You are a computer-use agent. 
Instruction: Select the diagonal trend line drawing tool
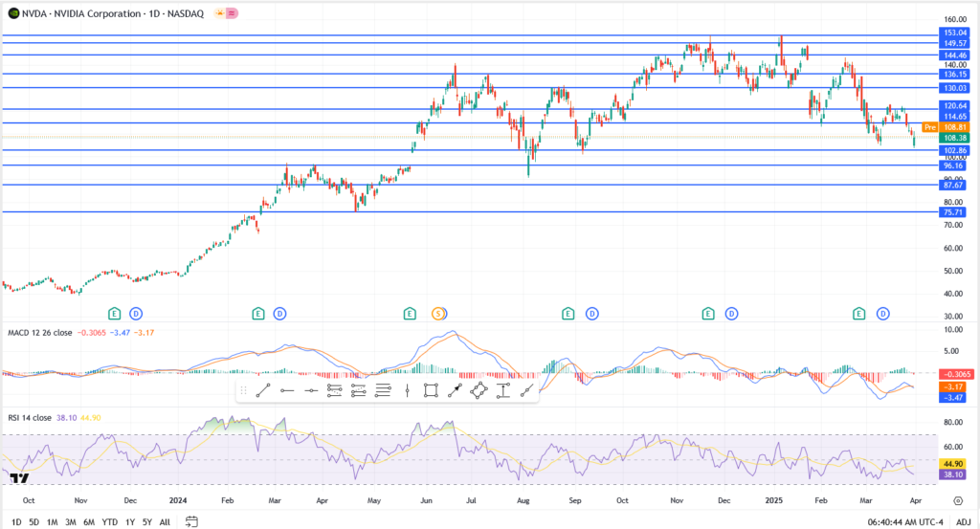(263, 390)
